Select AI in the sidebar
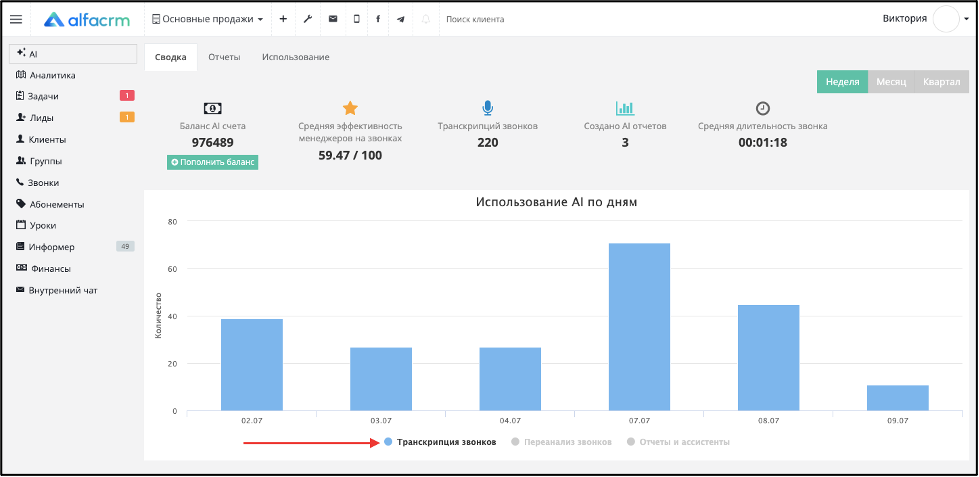Screen dimensions: 979x477 click(x=73, y=54)
